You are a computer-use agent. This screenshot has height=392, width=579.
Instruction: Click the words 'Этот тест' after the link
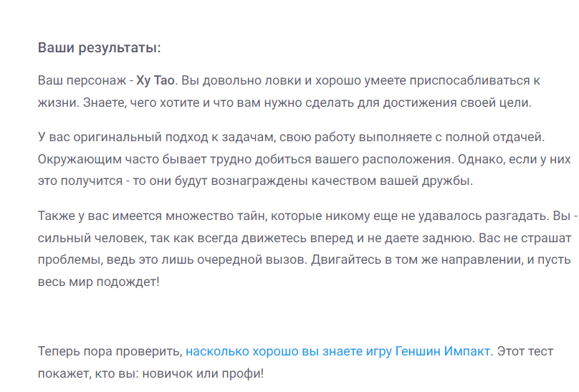tap(525, 351)
